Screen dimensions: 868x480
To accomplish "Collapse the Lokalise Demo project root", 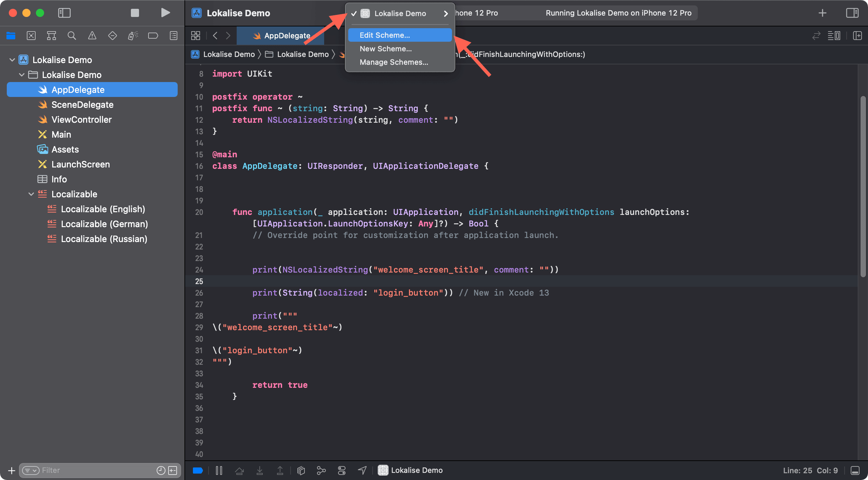I will [x=12, y=60].
